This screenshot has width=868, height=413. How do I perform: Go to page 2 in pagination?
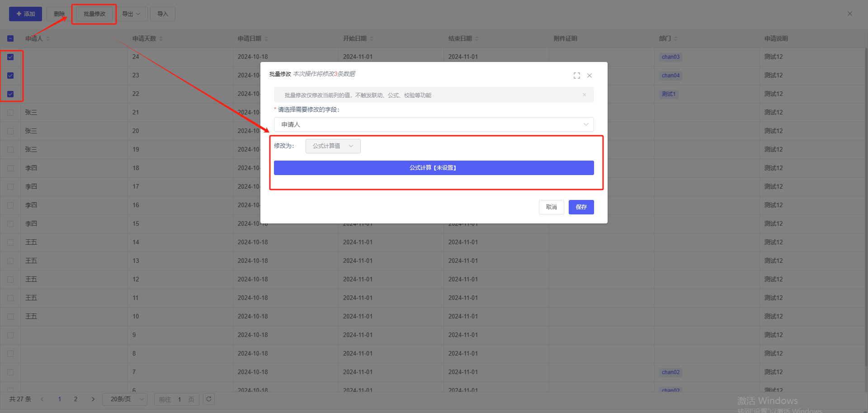point(75,399)
